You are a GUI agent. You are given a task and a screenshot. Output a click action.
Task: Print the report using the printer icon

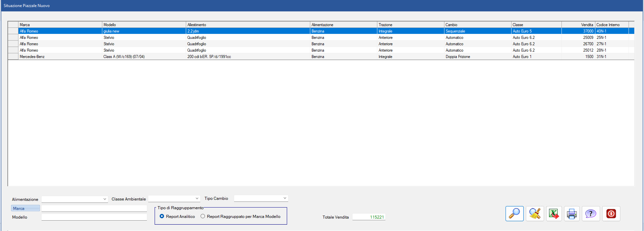click(572, 214)
